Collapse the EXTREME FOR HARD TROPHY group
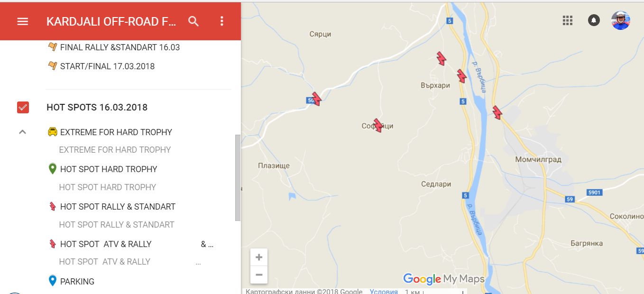This screenshot has height=294, width=644. 22,132
